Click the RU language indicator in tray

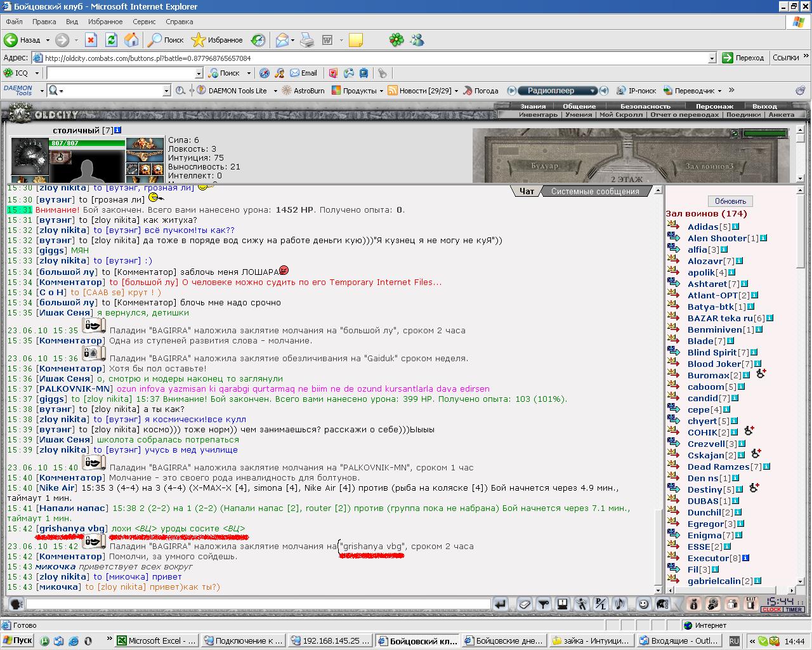click(x=734, y=641)
